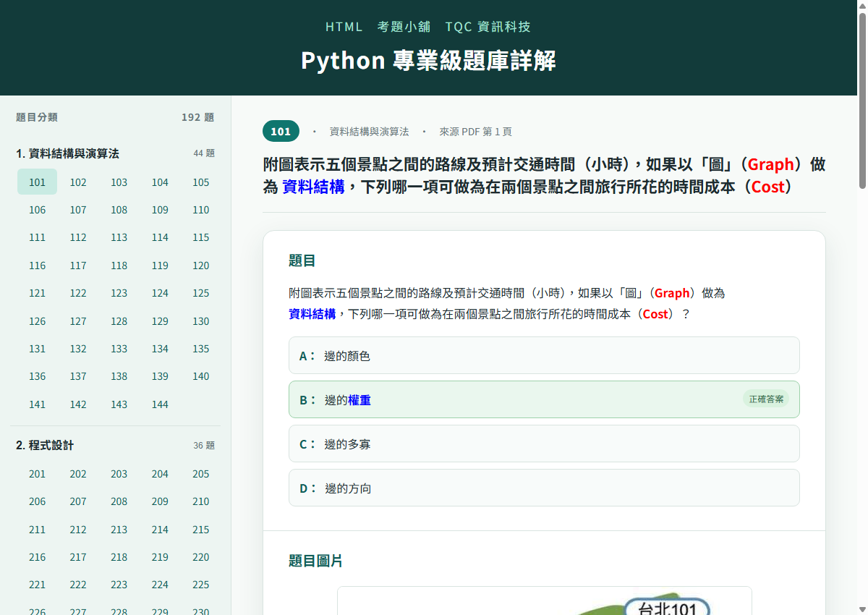Click the 題目圖片 section heading
The image size is (868, 615).
coord(316,561)
